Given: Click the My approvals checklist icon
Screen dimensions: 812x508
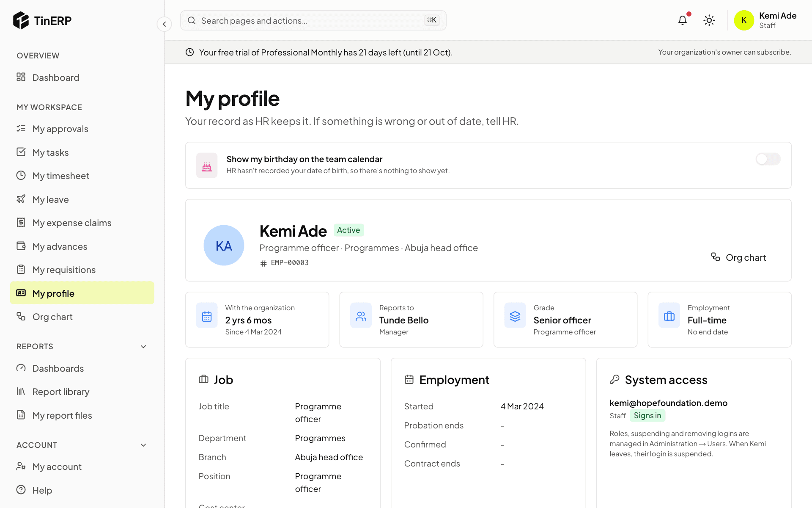Looking at the screenshot, I should pyautogui.click(x=21, y=128).
